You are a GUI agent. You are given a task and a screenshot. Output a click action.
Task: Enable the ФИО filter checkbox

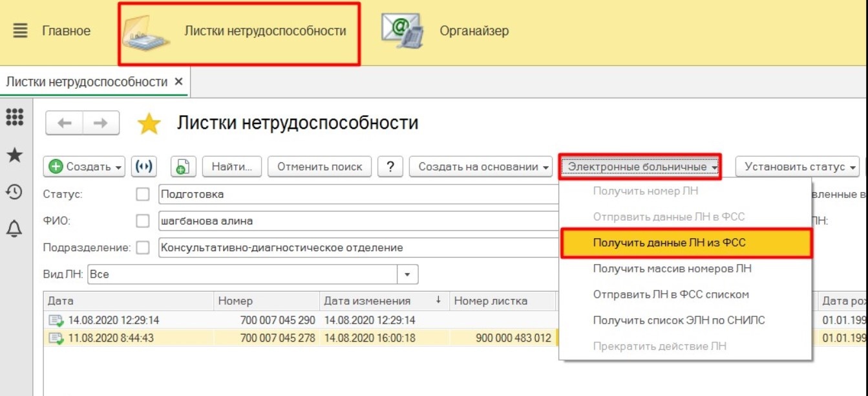coord(143,221)
